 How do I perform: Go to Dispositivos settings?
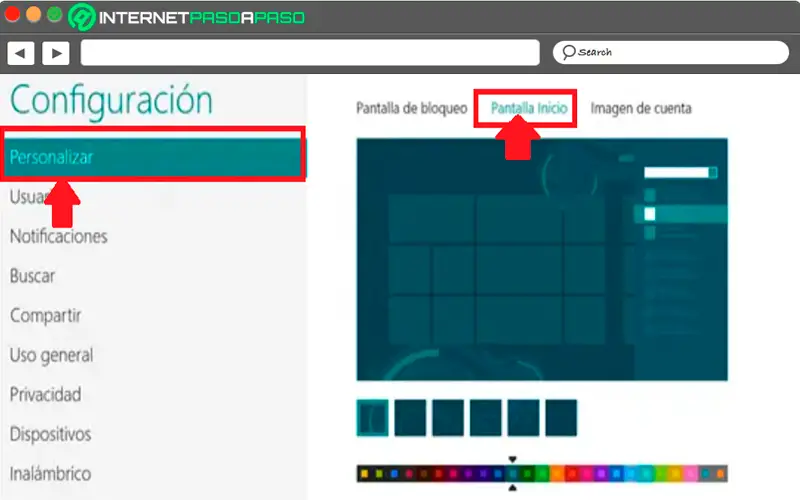click(51, 434)
